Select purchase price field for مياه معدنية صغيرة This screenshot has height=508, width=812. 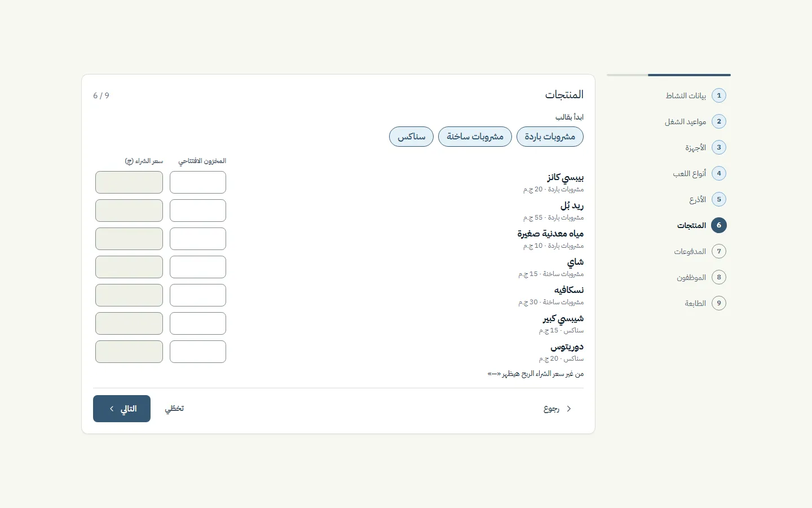pyautogui.click(x=129, y=239)
